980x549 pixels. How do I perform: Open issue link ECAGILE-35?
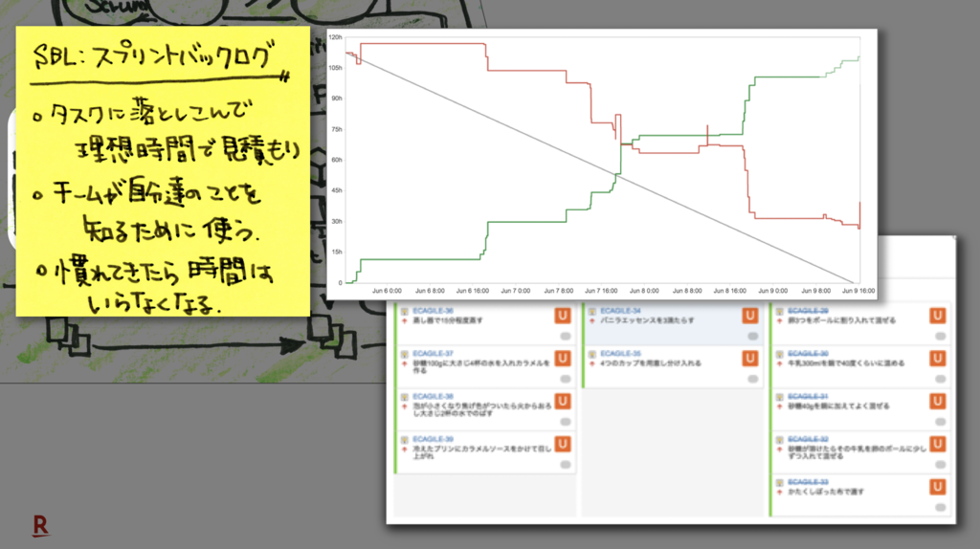pyautogui.click(x=620, y=354)
